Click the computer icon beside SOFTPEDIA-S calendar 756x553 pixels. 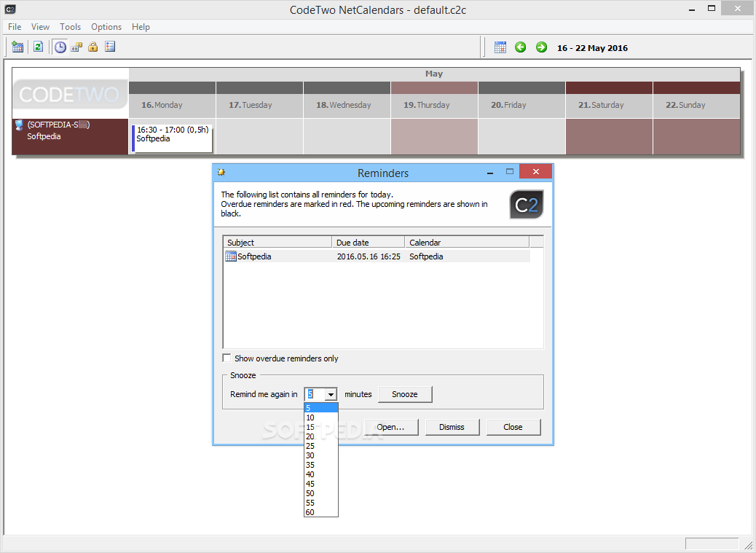(x=19, y=125)
